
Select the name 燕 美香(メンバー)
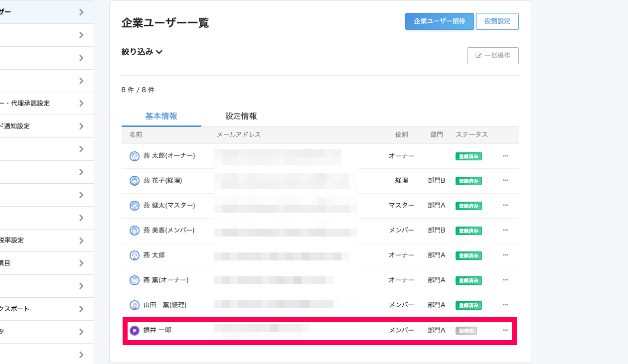(x=169, y=231)
